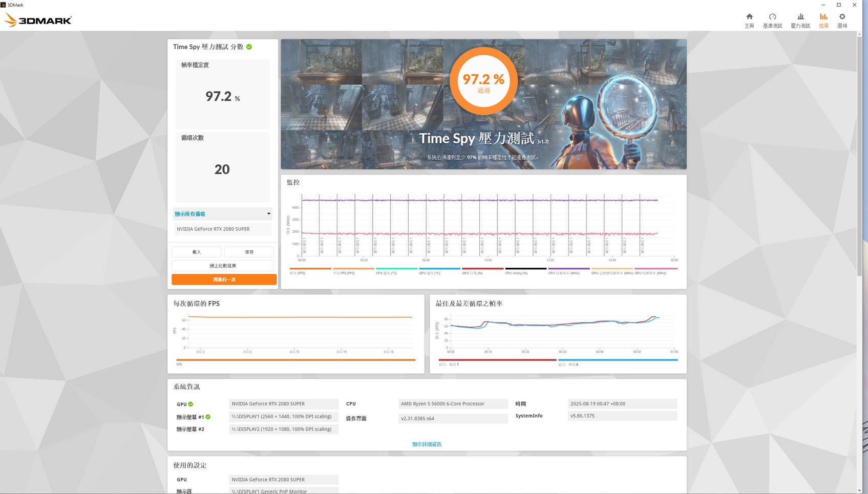
Task: Click the 最佳及最差循環之幀率 chart heading
Action: pos(469,304)
